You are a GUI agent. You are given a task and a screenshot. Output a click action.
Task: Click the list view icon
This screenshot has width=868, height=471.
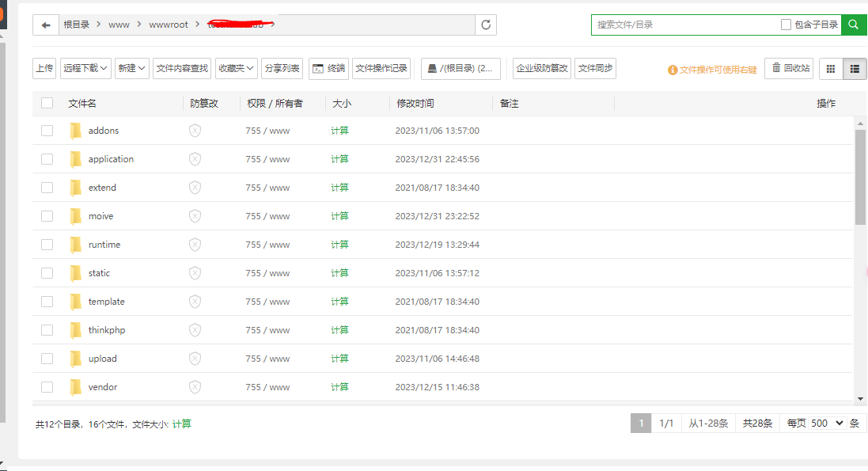(x=855, y=69)
